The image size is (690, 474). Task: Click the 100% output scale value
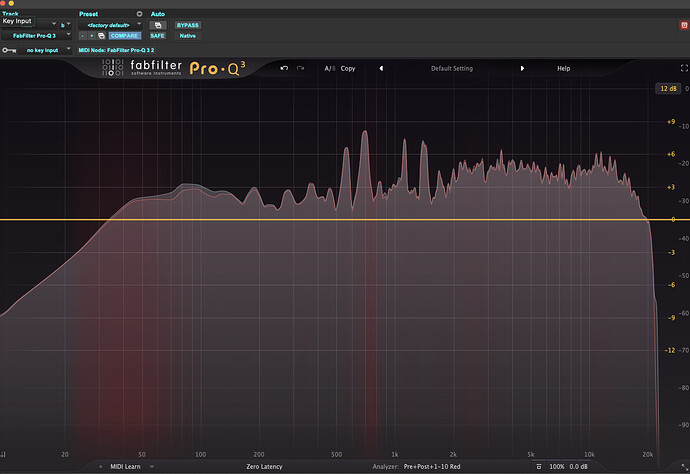coord(557,467)
